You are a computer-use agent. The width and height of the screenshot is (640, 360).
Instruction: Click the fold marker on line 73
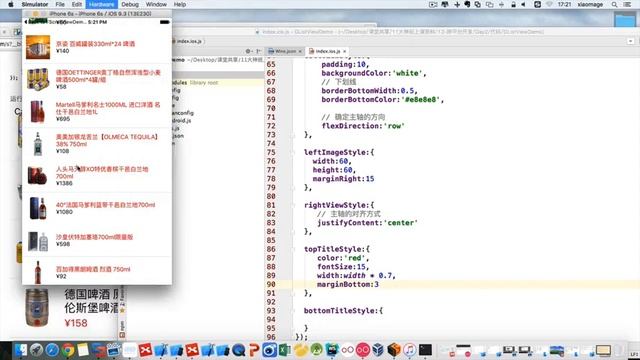pos(293,135)
